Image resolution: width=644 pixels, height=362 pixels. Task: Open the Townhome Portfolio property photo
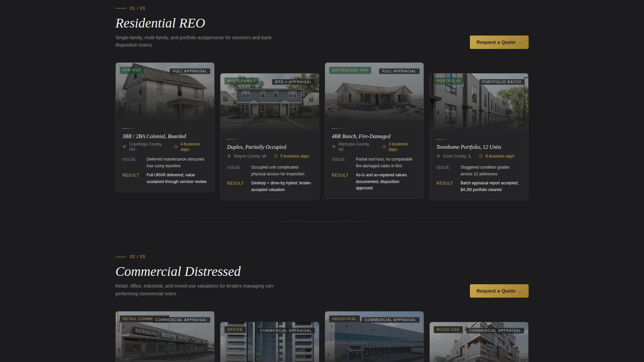[479, 104]
